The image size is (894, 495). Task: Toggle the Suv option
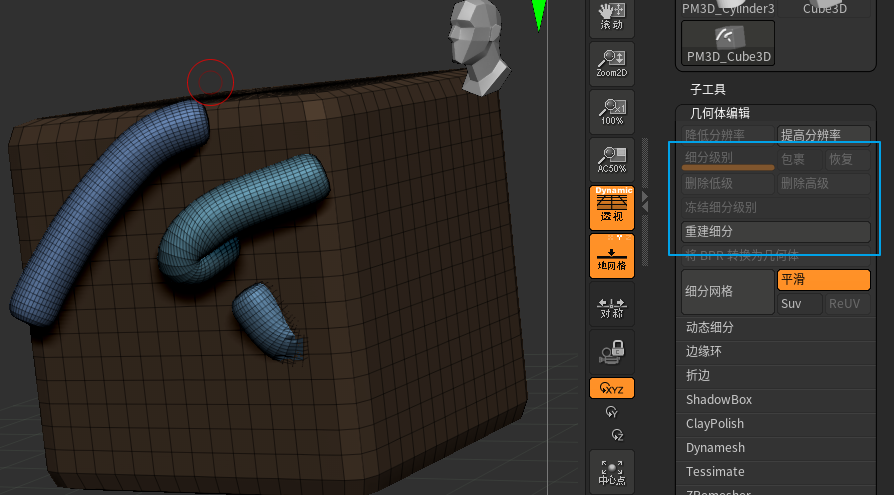(800, 304)
